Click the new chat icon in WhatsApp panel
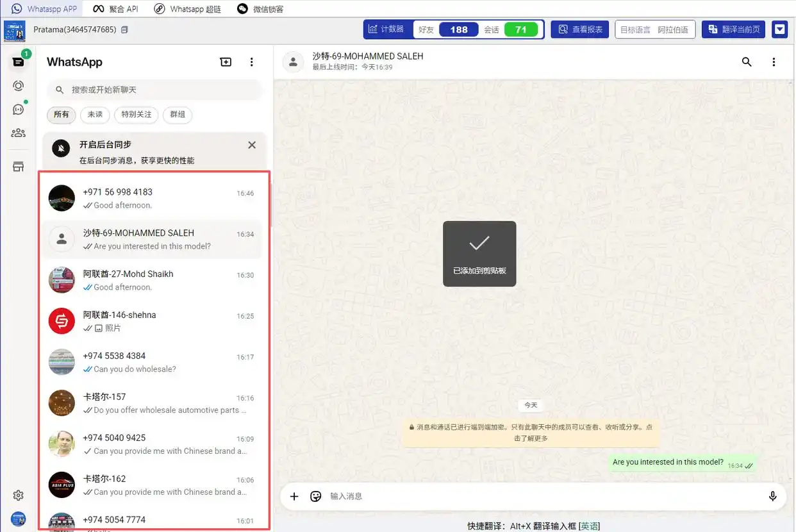 tap(226, 62)
